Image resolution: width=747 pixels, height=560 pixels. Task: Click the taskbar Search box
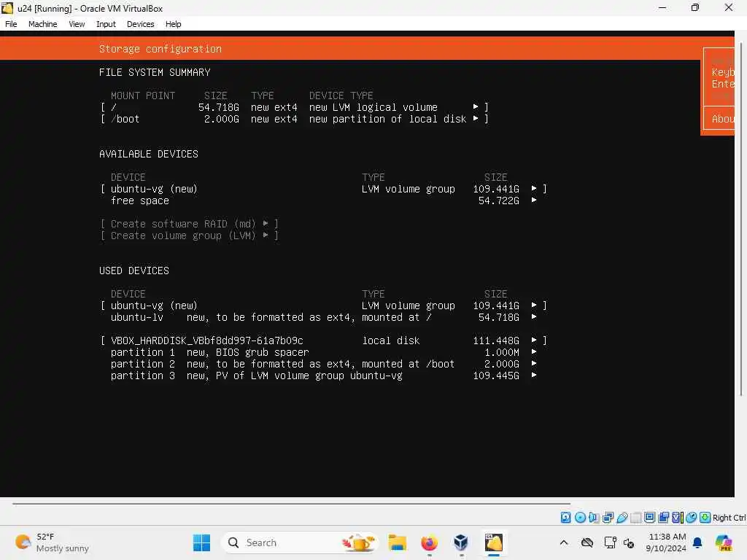click(x=300, y=542)
